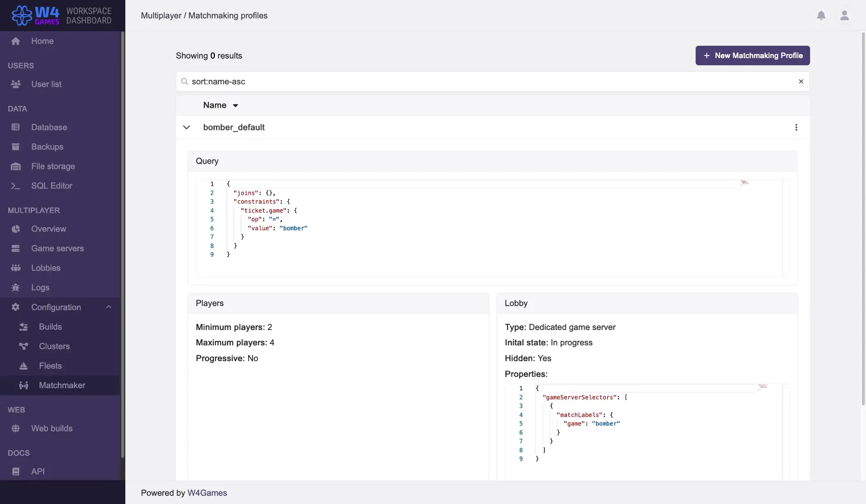Click the Logs menu item
The width and height of the screenshot is (866, 504).
coord(40,288)
